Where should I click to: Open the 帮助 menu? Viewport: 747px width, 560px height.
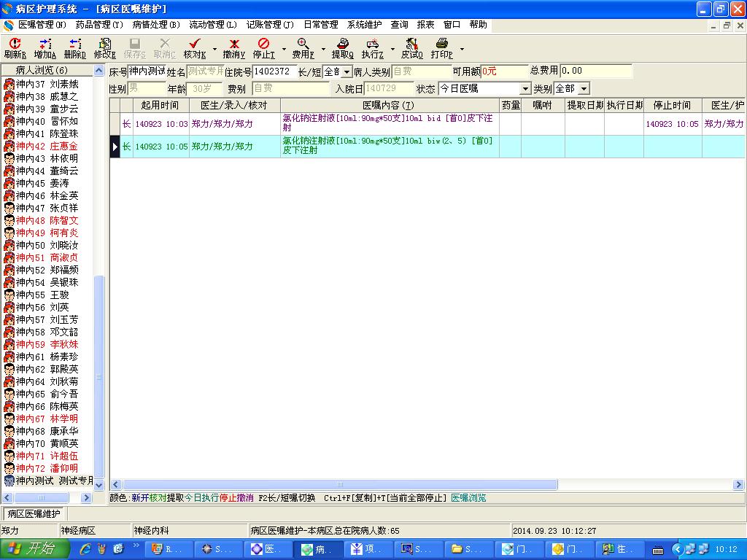pos(478,25)
